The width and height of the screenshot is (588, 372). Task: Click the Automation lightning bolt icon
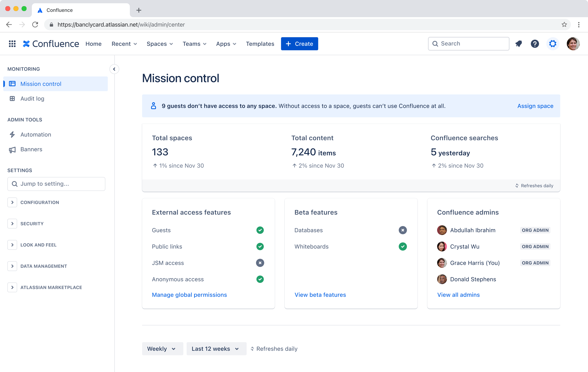[x=12, y=134]
